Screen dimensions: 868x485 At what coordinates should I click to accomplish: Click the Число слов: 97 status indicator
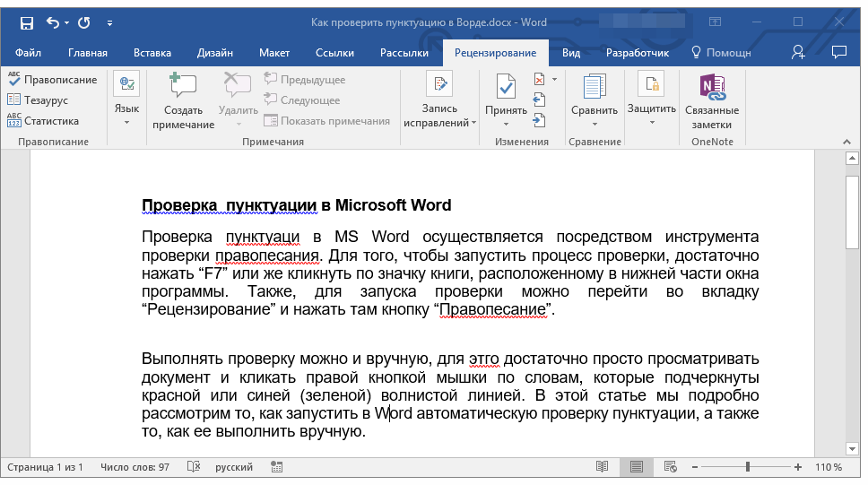pyautogui.click(x=135, y=467)
